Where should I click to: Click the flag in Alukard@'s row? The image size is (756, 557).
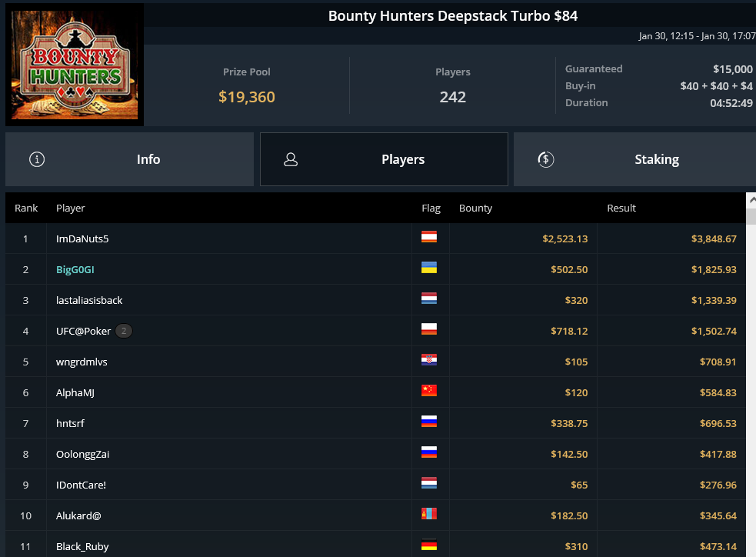tap(429, 515)
